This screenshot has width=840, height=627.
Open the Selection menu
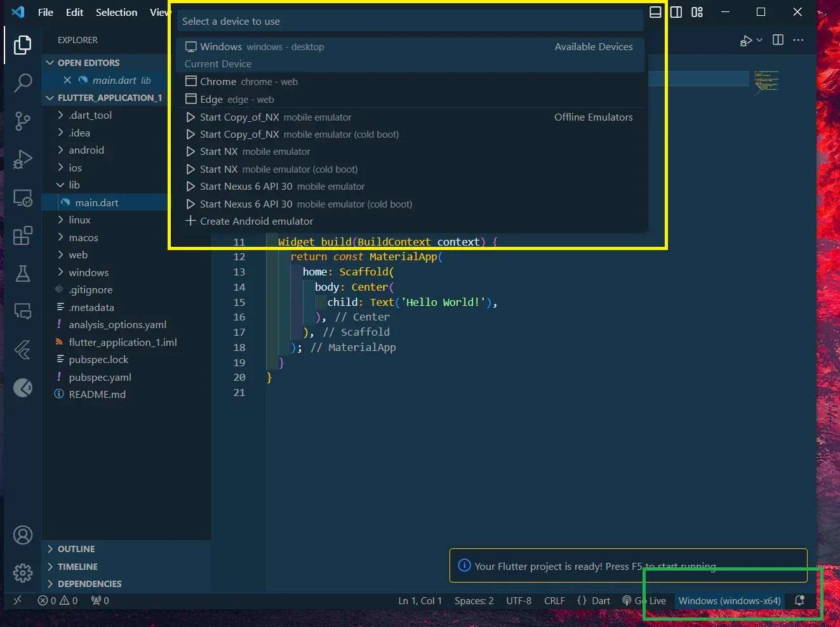pos(116,12)
